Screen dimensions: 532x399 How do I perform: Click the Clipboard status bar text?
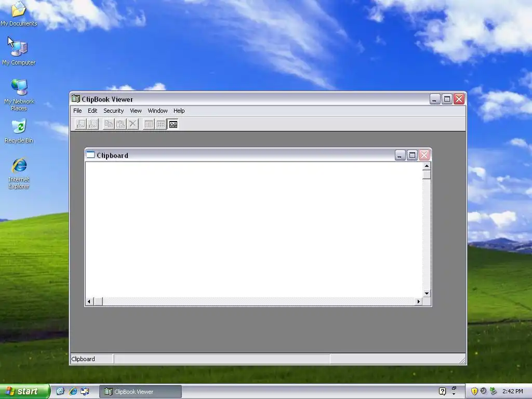pyautogui.click(x=83, y=359)
